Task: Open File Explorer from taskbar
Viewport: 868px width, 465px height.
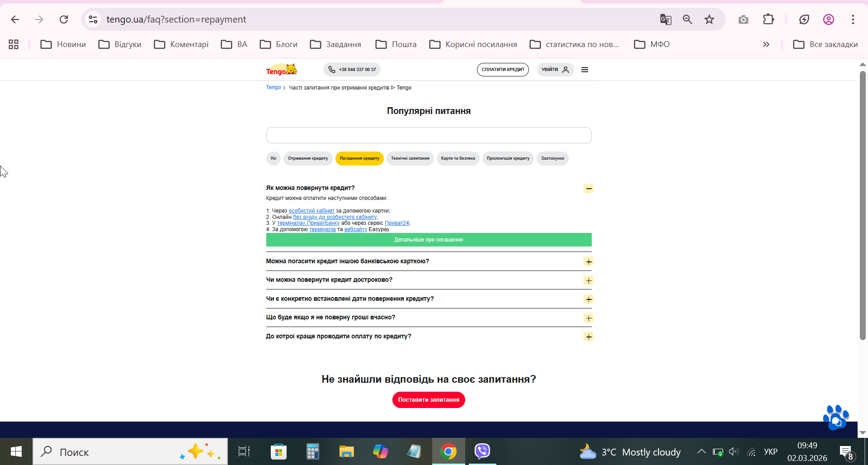Action: click(x=346, y=451)
